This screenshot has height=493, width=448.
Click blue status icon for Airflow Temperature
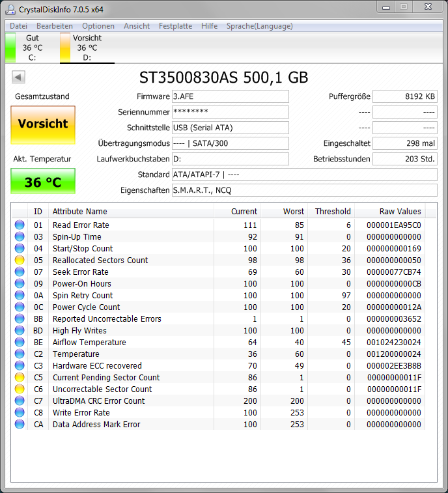pyautogui.click(x=20, y=342)
